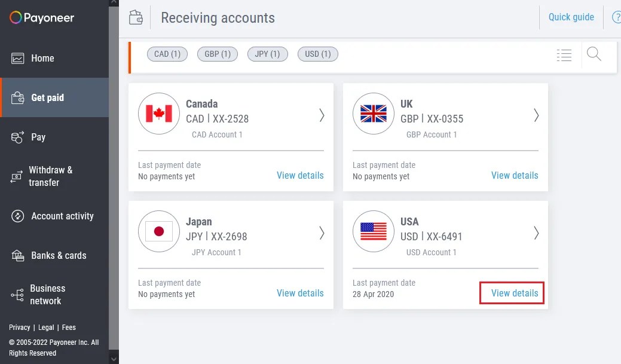
Task: Open the search using the magnifier icon
Action: pos(594,54)
